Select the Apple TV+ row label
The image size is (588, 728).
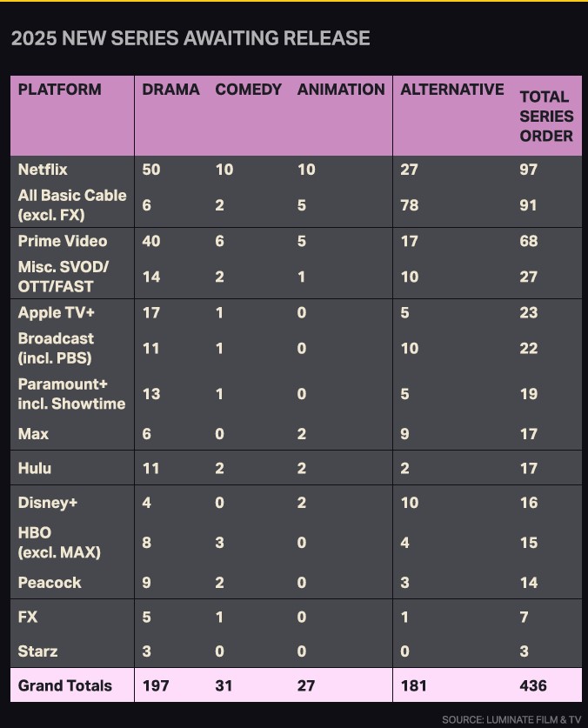click(57, 312)
